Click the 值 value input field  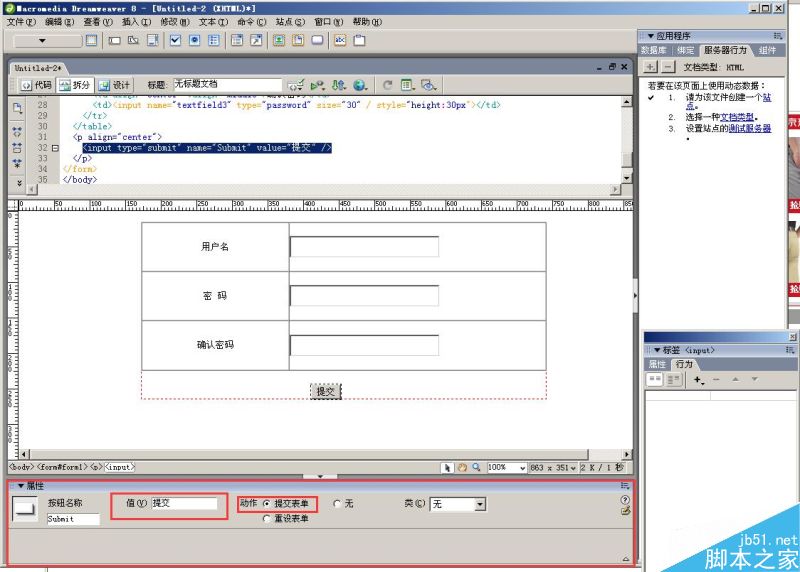184,503
